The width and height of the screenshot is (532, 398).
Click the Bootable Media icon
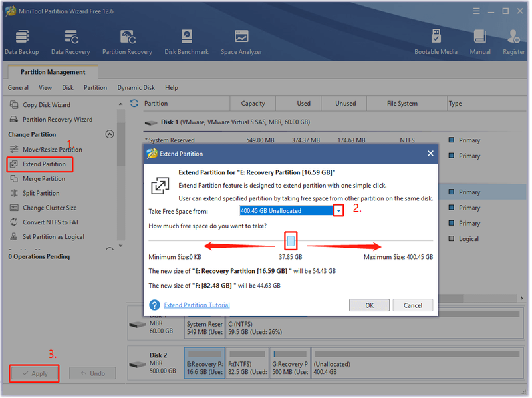[436, 42]
